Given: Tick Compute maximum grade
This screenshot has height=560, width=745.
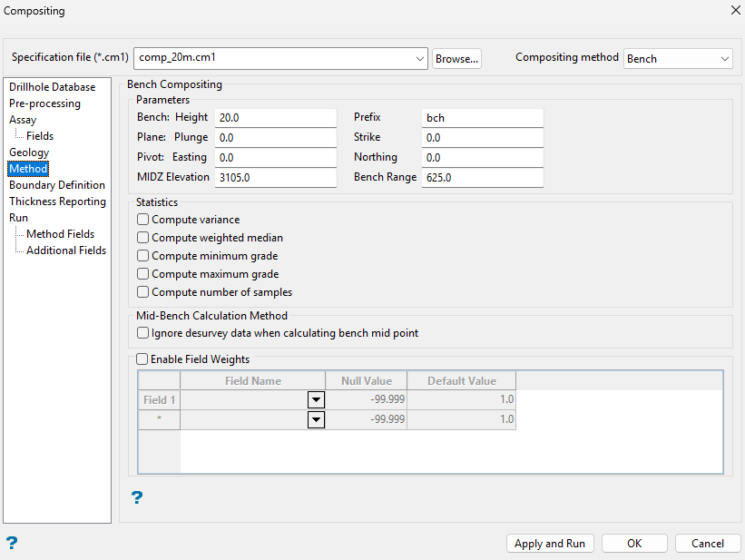Looking at the screenshot, I should [142, 274].
